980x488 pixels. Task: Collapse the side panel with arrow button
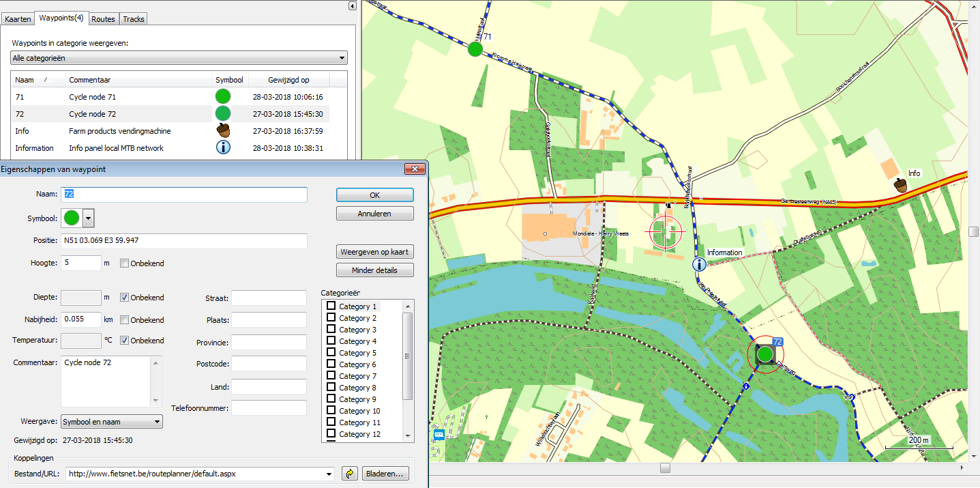[352, 6]
